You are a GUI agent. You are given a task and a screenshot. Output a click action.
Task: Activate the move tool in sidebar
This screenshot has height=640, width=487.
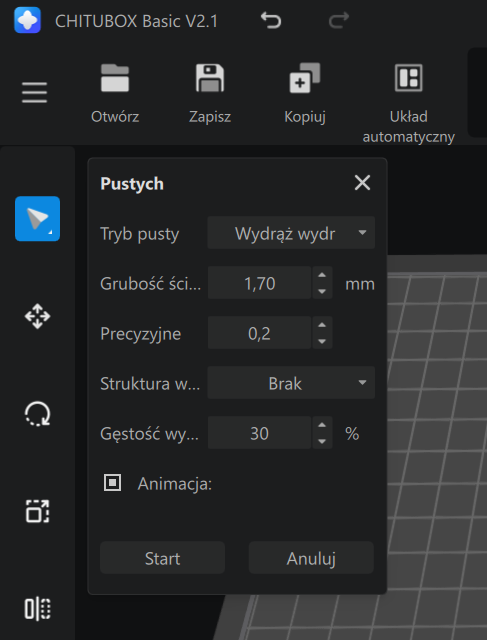(x=38, y=316)
